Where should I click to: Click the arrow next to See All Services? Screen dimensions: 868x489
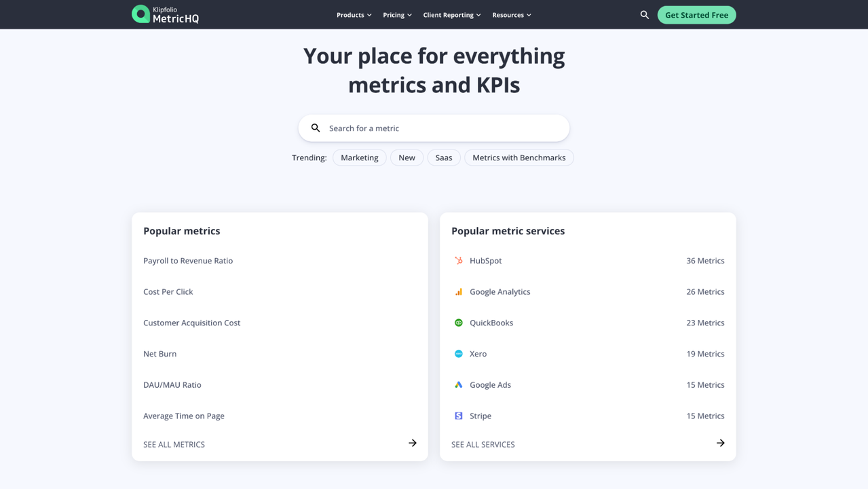click(721, 443)
